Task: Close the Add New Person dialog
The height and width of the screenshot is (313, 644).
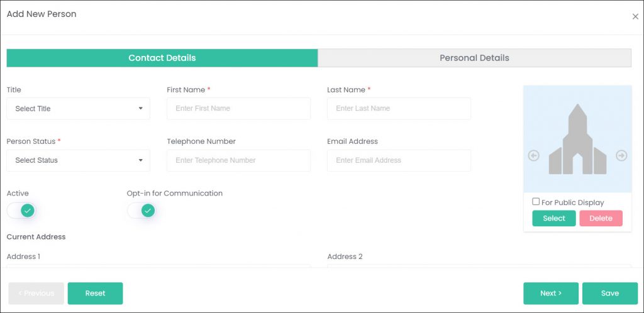Action: pyautogui.click(x=635, y=17)
